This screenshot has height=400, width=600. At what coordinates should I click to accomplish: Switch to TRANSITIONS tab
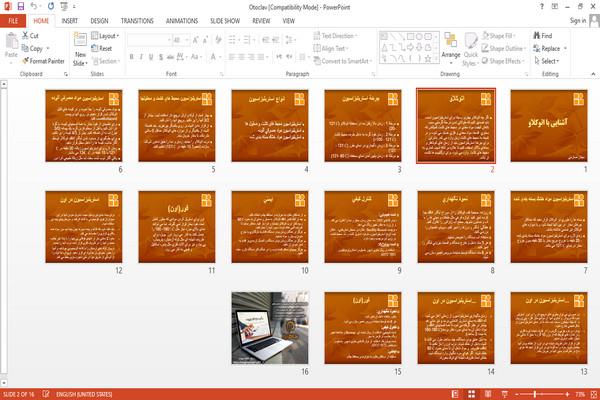pyautogui.click(x=137, y=21)
